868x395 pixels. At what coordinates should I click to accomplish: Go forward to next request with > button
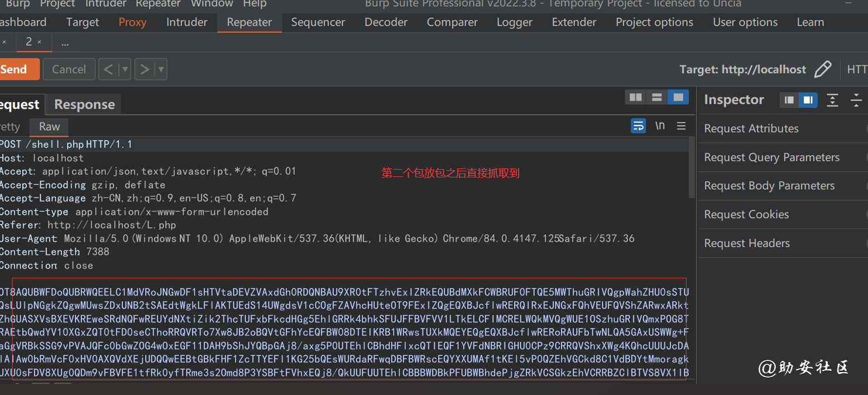145,69
